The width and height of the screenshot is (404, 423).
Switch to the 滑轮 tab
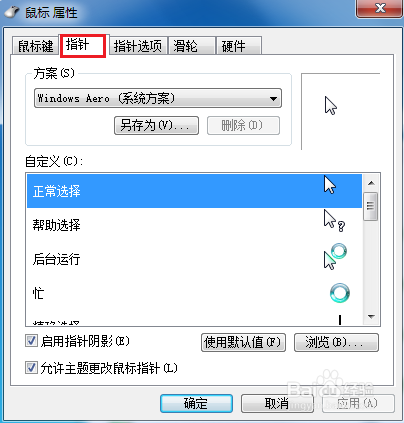click(192, 46)
